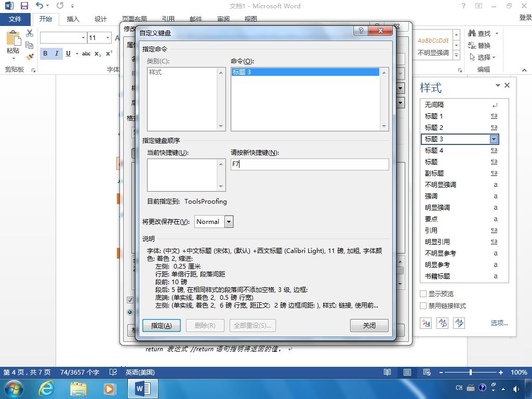Viewport: 532px width, 399px height.
Task: Click the Find binoculars icon
Action: click(x=472, y=33)
